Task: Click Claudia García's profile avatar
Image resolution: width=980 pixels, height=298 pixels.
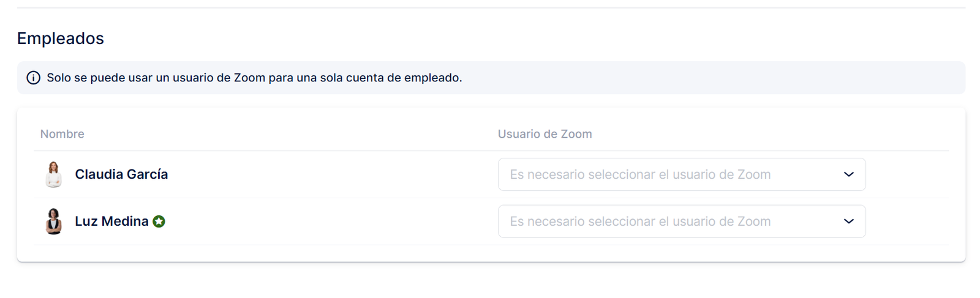Action: [54, 174]
